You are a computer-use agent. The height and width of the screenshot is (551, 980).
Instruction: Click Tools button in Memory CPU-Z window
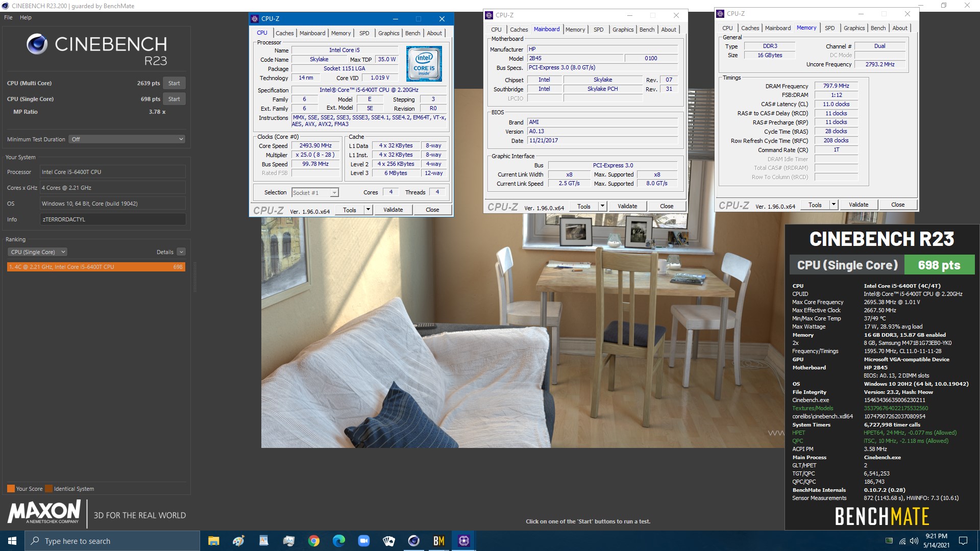(815, 205)
